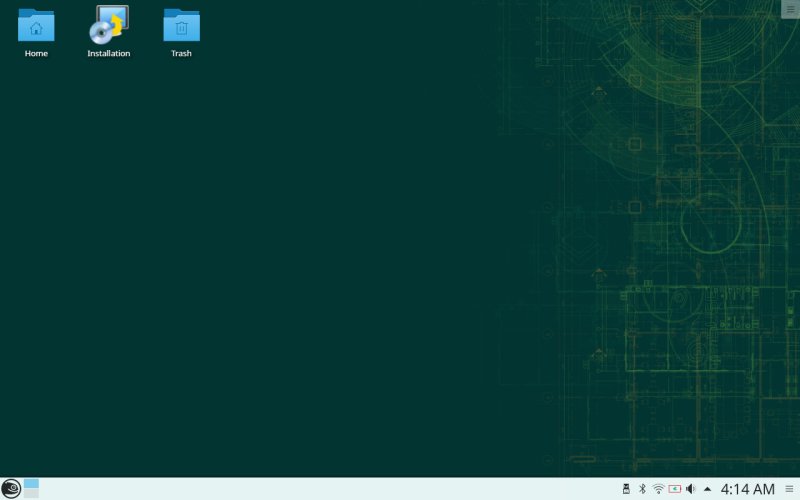Open removable device notifier tray icon
Image resolution: width=800 pixels, height=500 pixels.
(x=626, y=489)
